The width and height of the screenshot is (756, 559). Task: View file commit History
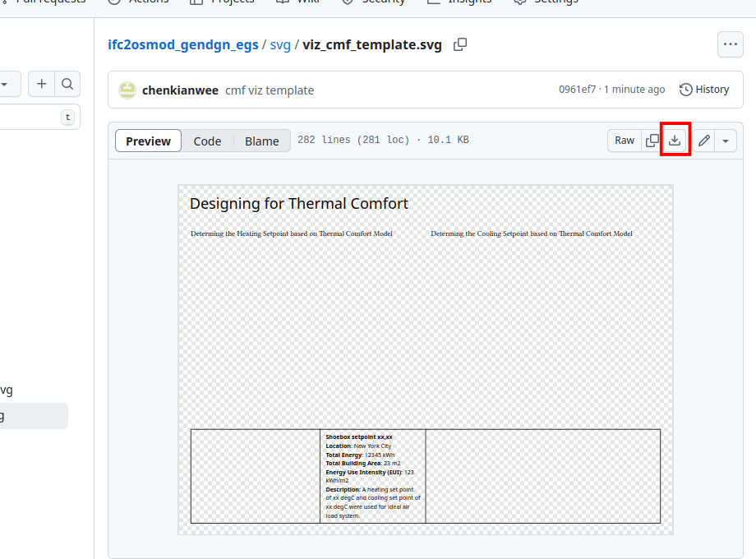coord(704,90)
